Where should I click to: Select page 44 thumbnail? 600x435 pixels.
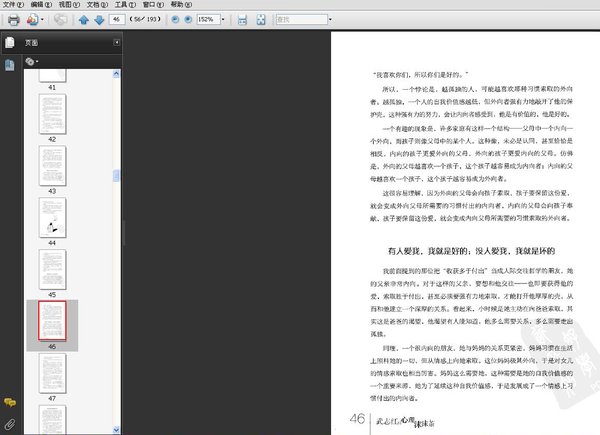coord(52,217)
